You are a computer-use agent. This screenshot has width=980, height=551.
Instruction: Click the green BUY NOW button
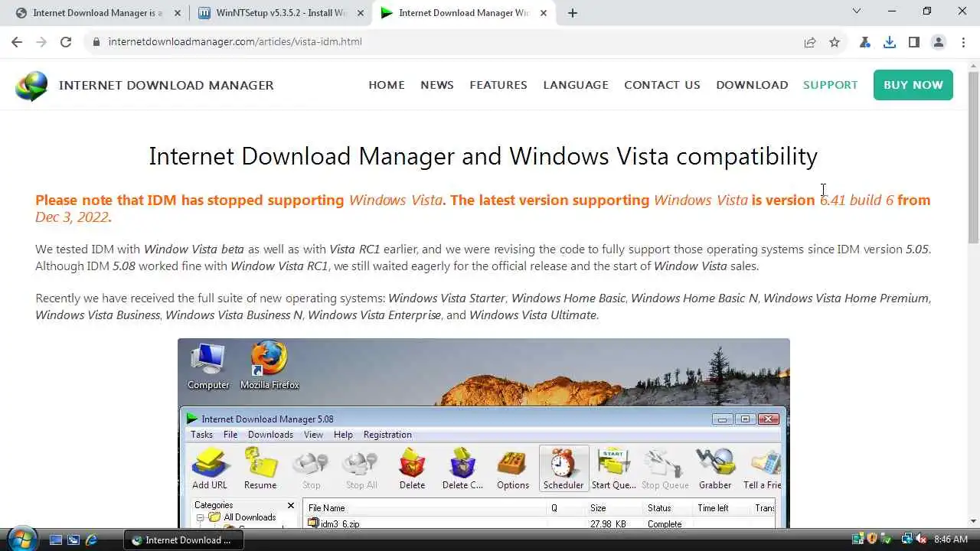[913, 85]
